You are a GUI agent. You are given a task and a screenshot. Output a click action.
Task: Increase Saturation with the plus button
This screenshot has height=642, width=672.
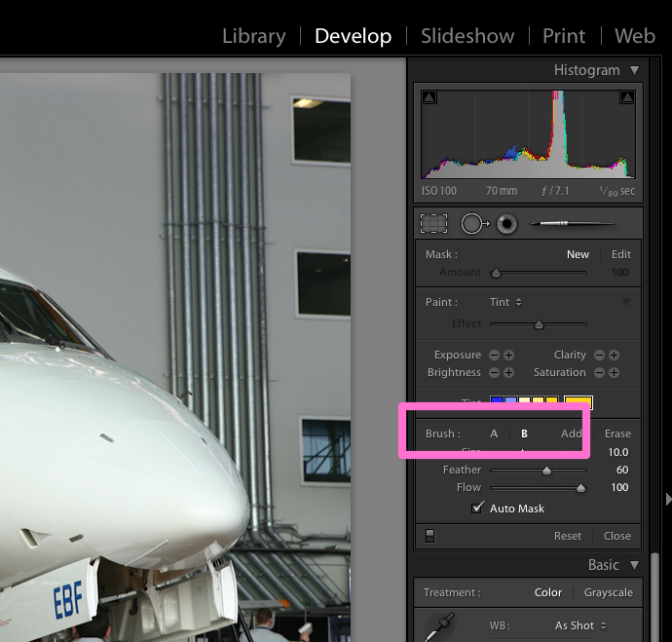point(614,372)
